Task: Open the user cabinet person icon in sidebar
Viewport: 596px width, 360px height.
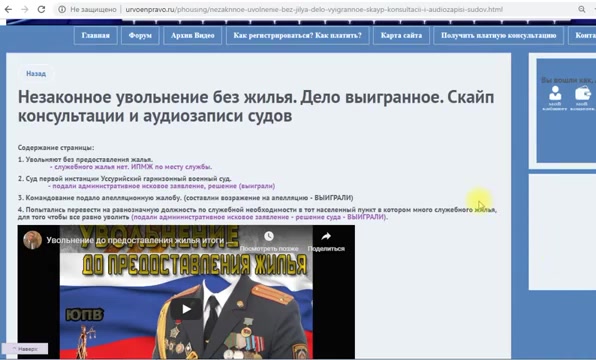Action: 555,94
